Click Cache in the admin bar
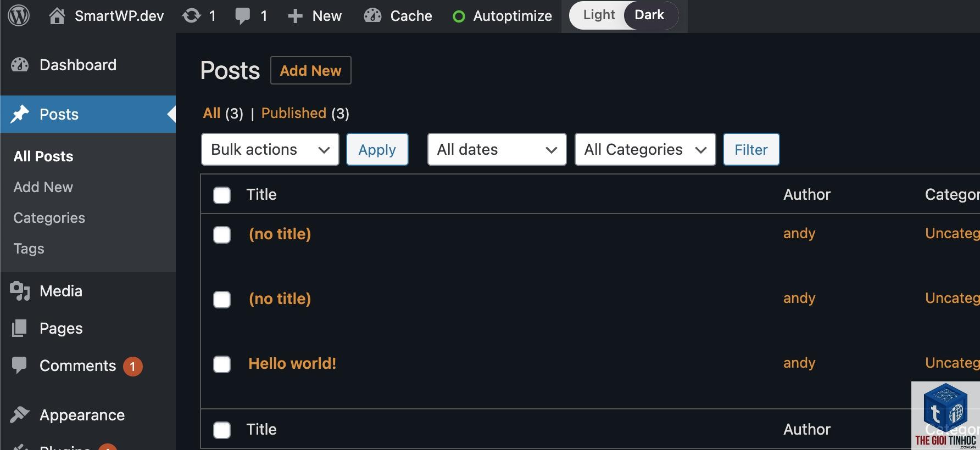The image size is (980, 450). [x=411, y=16]
